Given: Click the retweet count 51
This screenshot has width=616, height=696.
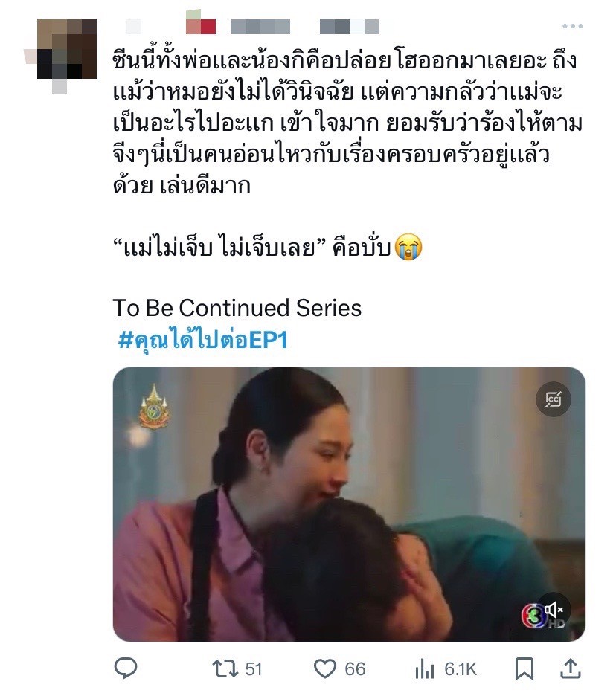Looking at the screenshot, I should (253, 669).
